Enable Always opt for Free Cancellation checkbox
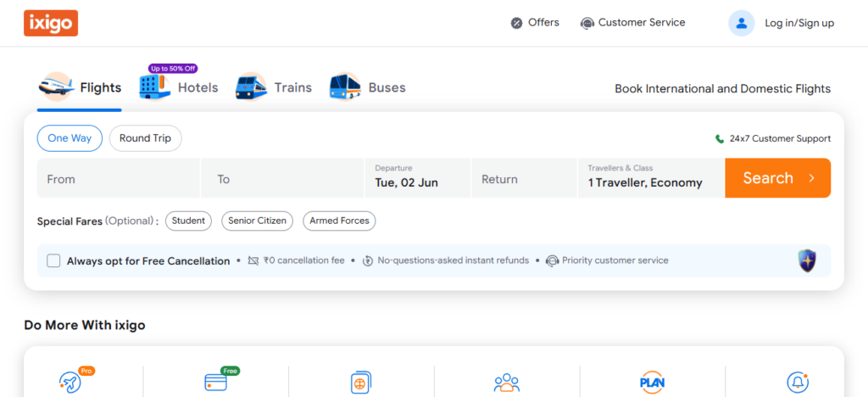The height and width of the screenshot is (397, 868). 53,260
